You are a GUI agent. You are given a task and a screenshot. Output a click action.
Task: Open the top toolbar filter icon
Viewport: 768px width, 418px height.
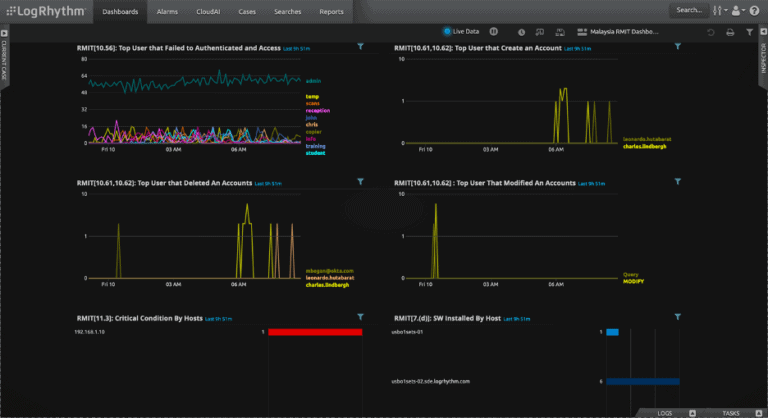(x=749, y=32)
